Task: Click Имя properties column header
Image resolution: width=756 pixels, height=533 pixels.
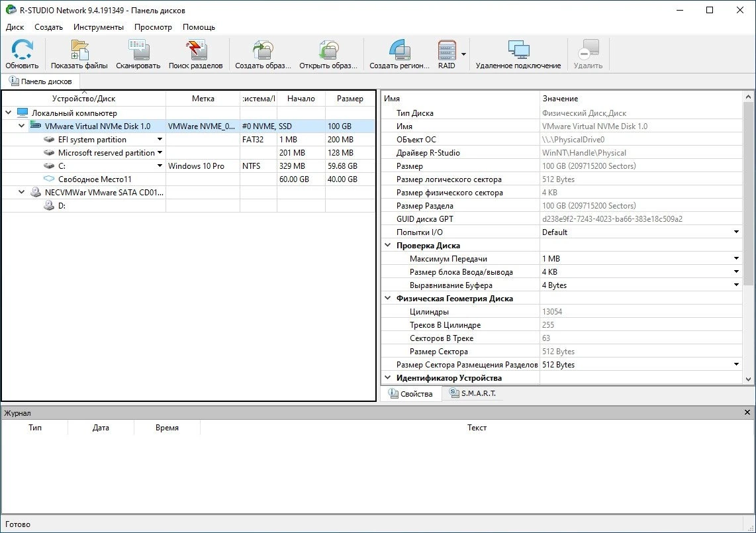Action: click(x=460, y=99)
